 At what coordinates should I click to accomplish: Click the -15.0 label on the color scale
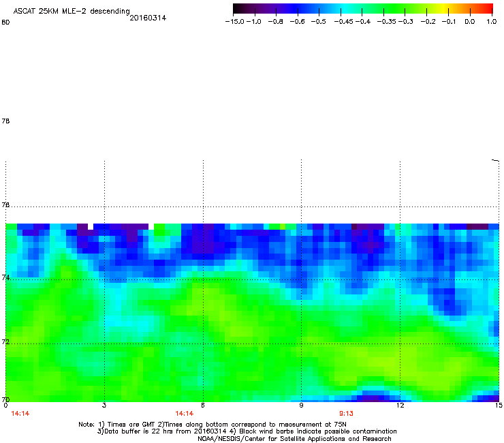coord(235,22)
